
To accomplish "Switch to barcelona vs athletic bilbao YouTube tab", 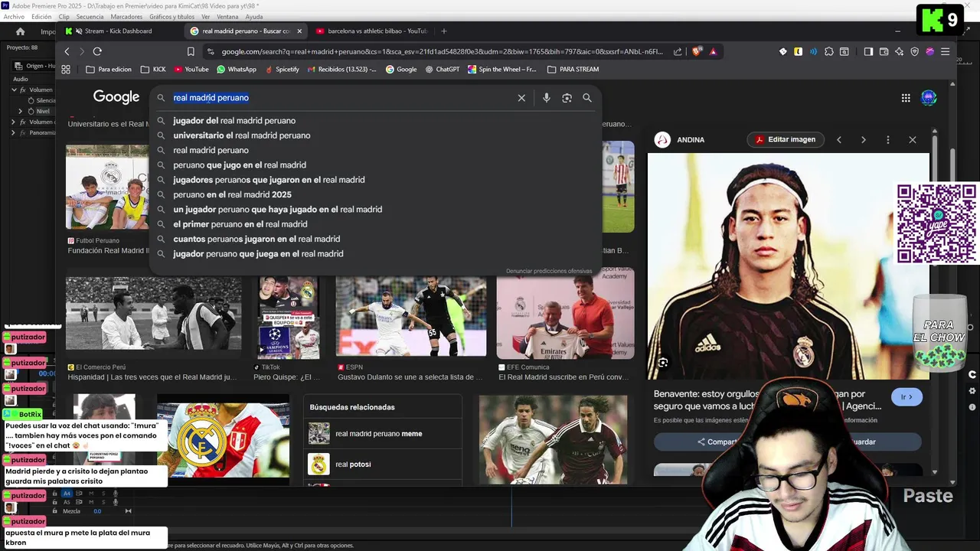I will (x=371, y=31).
